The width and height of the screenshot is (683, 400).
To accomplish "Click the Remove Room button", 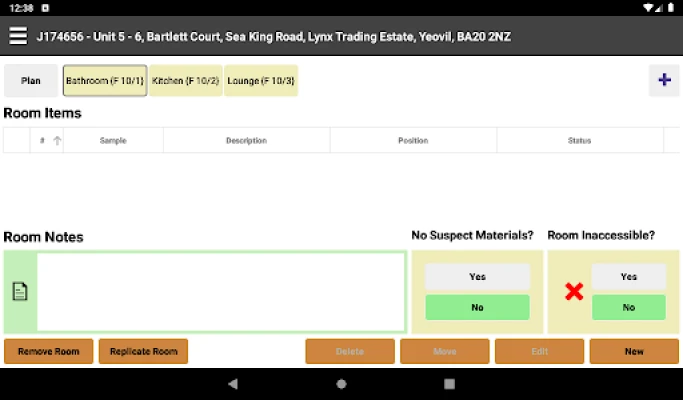I will [x=48, y=351].
